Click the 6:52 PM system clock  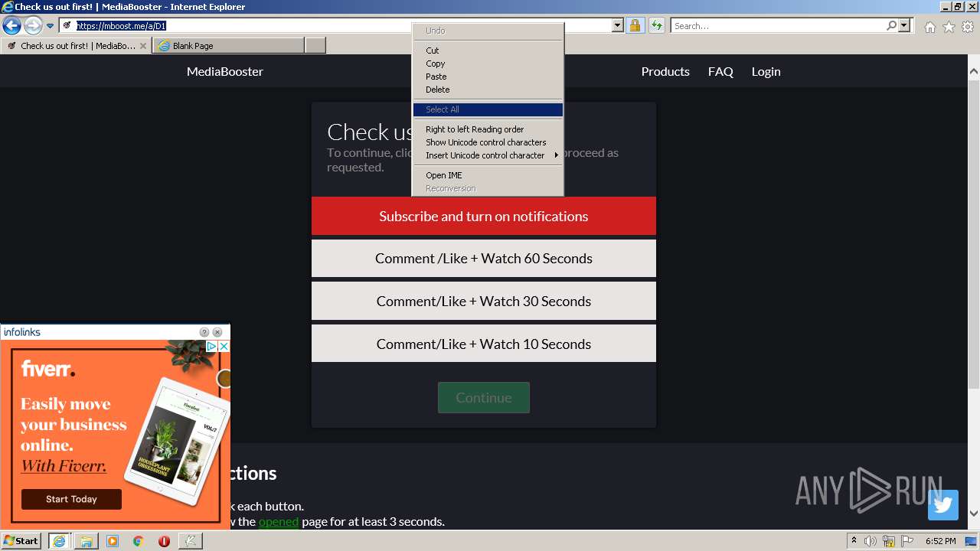pyautogui.click(x=941, y=541)
